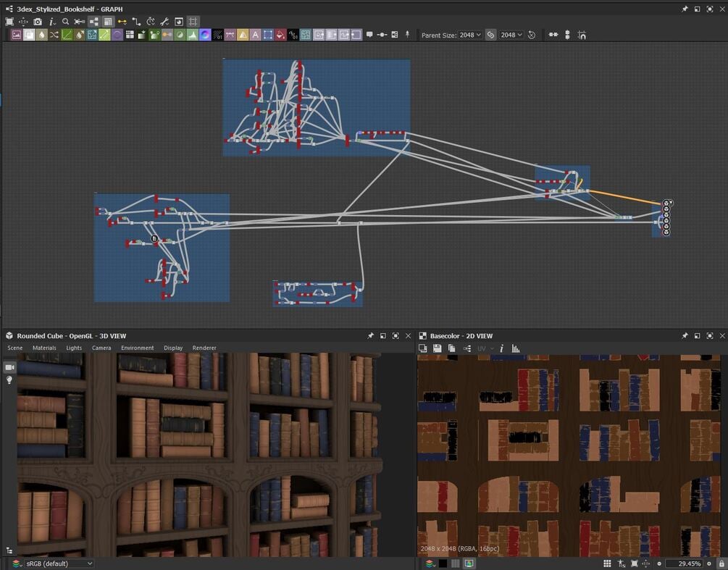
Task: Add a Text node from toolbar
Action: tap(256, 35)
